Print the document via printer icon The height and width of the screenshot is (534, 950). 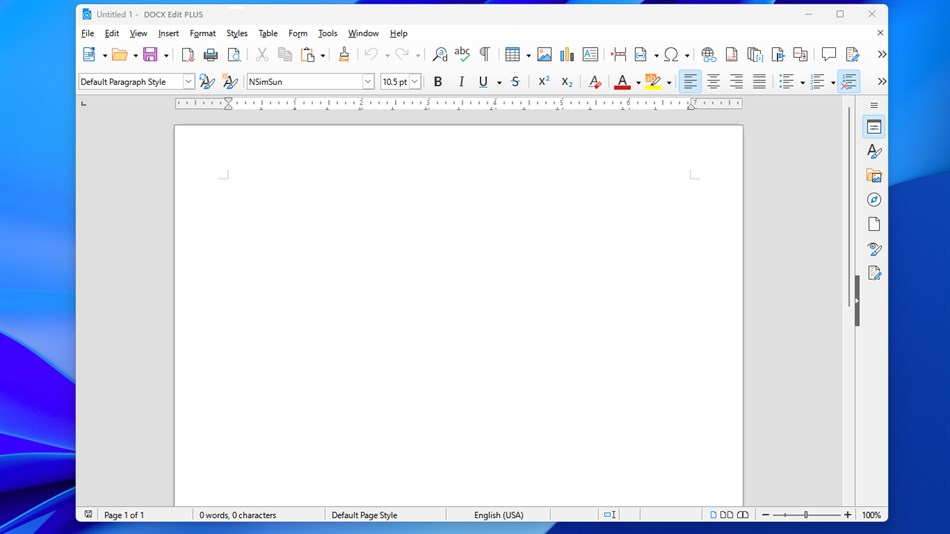point(210,55)
